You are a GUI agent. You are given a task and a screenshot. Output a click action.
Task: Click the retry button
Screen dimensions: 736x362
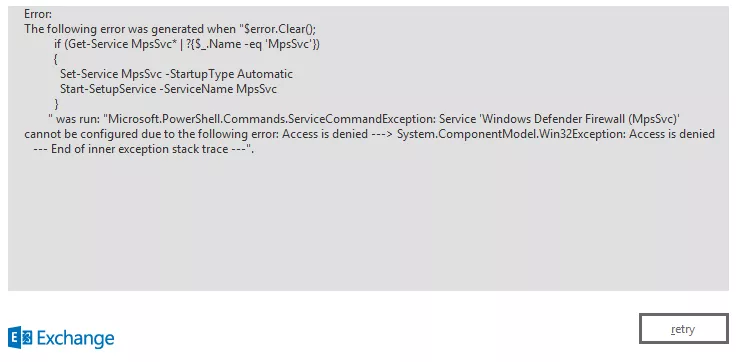click(x=684, y=329)
